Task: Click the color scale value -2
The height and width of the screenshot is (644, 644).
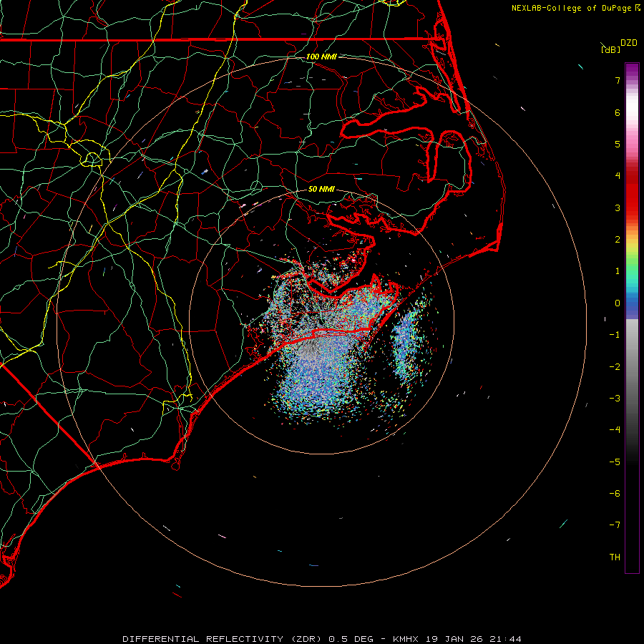Action: [x=615, y=367]
